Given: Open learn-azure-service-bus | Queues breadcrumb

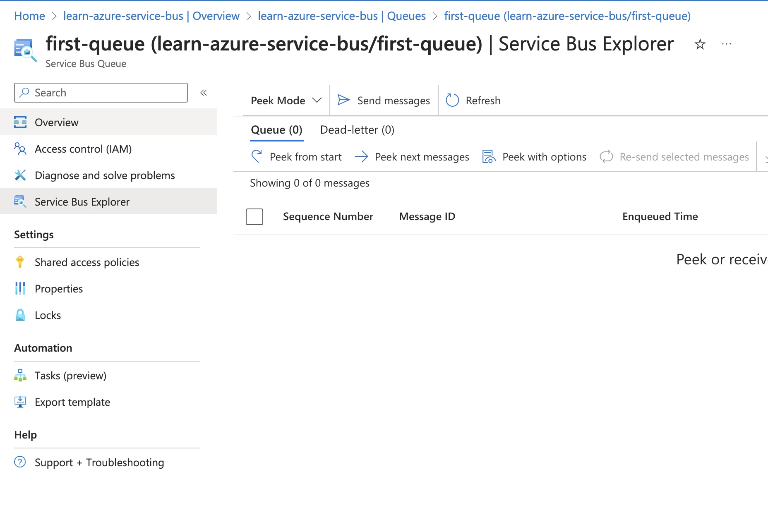Looking at the screenshot, I should click(342, 16).
